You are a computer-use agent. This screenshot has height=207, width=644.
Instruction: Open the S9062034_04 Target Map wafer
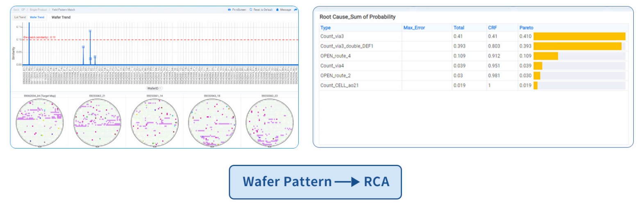pos(40,122)
